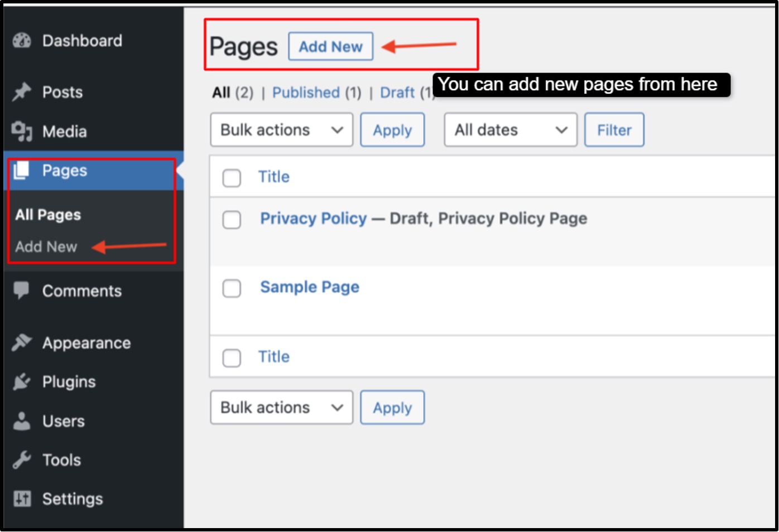The image size is (779, 532).
Task: Open Tools using the wrench icon
Action: (21, 460)
